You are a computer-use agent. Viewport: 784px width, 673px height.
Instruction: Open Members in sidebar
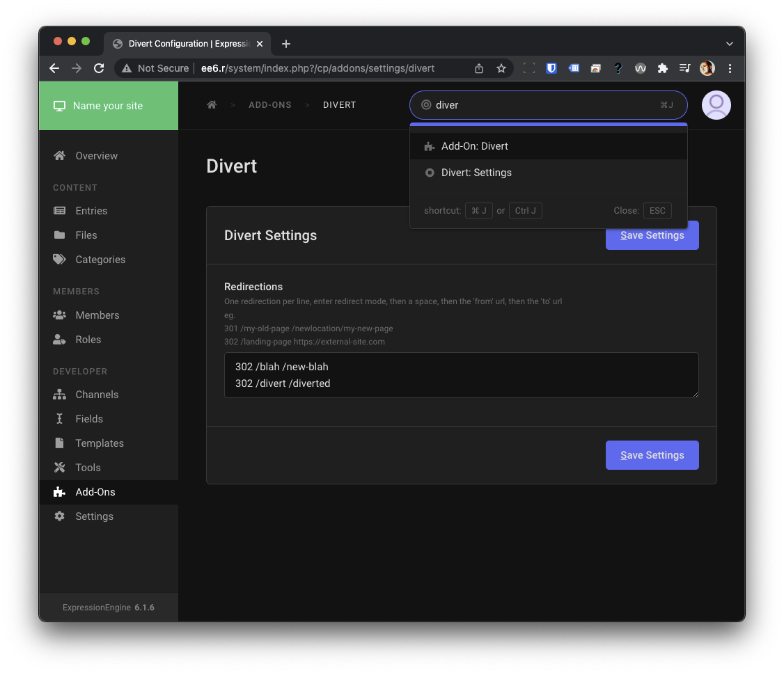click(x=109, y=315)
